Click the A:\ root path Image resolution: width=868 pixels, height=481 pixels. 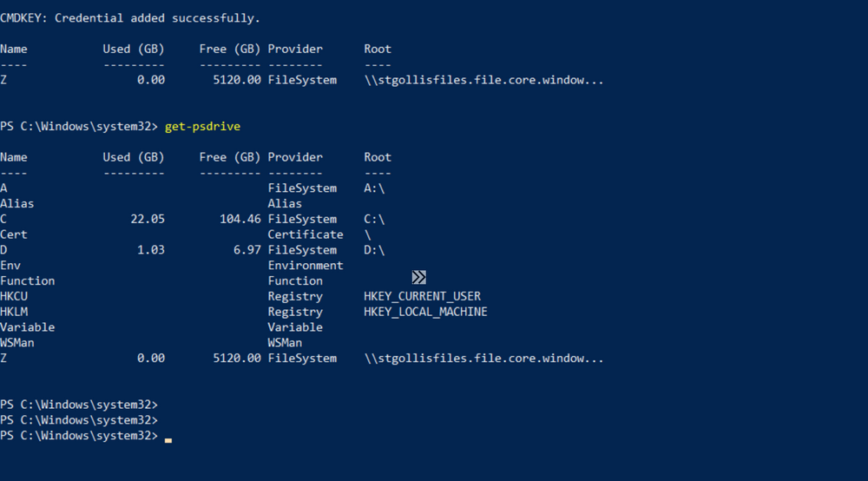coord(374,188)
